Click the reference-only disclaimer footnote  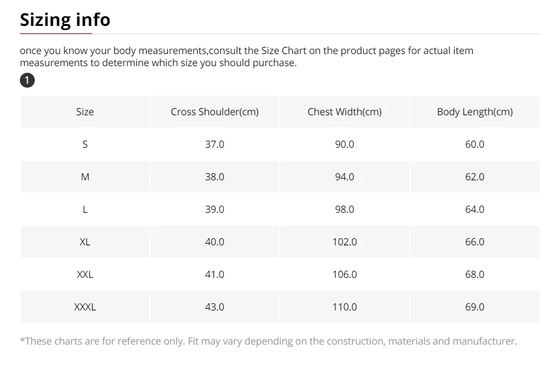pos(268,341)
